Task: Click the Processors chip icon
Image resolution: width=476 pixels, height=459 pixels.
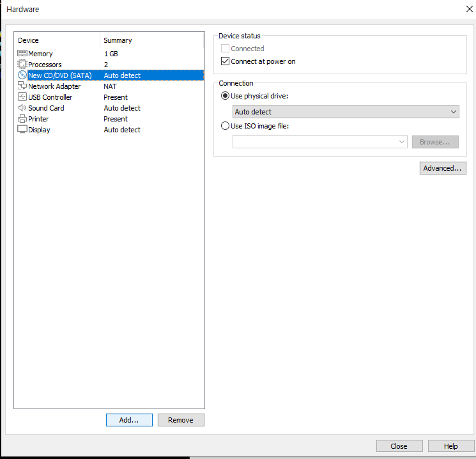Action: coord(22,65)
